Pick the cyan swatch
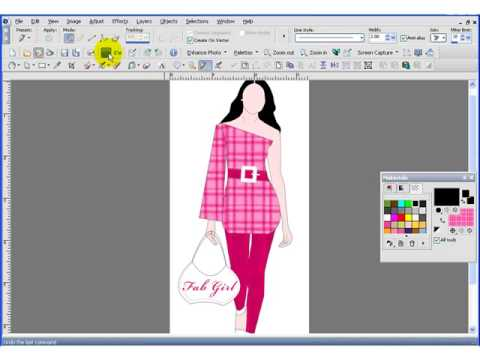This screenshot has height=360, width=480. 401,203
